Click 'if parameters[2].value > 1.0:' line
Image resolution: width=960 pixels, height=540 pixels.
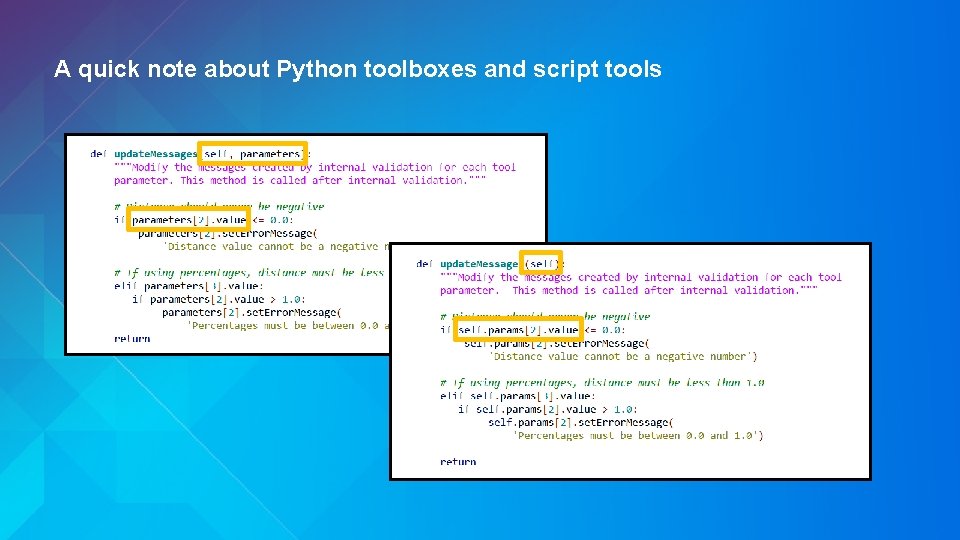tap(219, 299)
